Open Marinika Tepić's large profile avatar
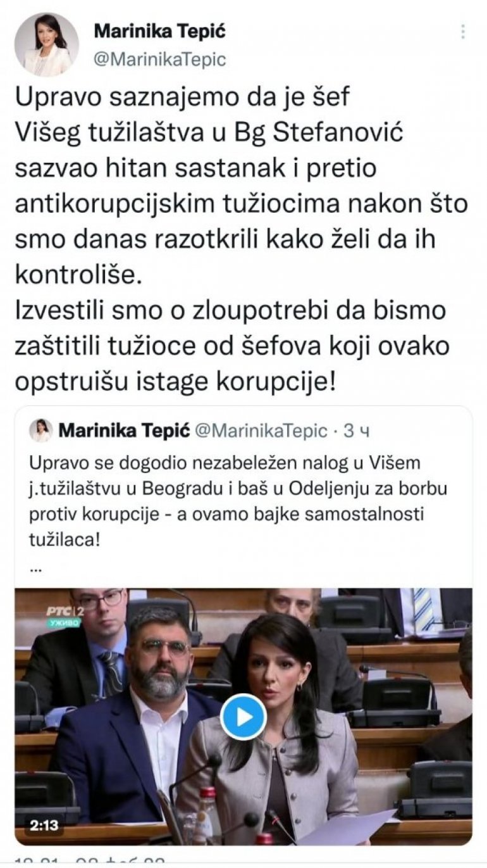The width and height of the screenshot is (487, 868). [x=46, y=44]
